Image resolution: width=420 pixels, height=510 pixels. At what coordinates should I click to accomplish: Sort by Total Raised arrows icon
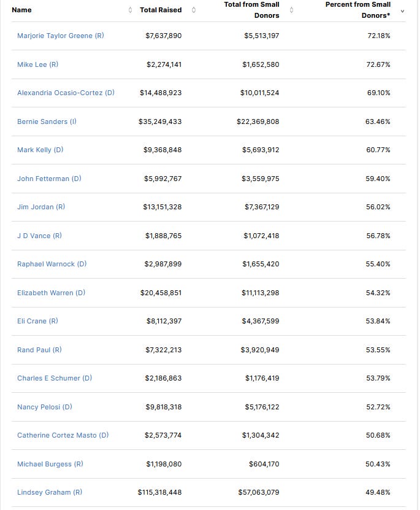(194, 10)
